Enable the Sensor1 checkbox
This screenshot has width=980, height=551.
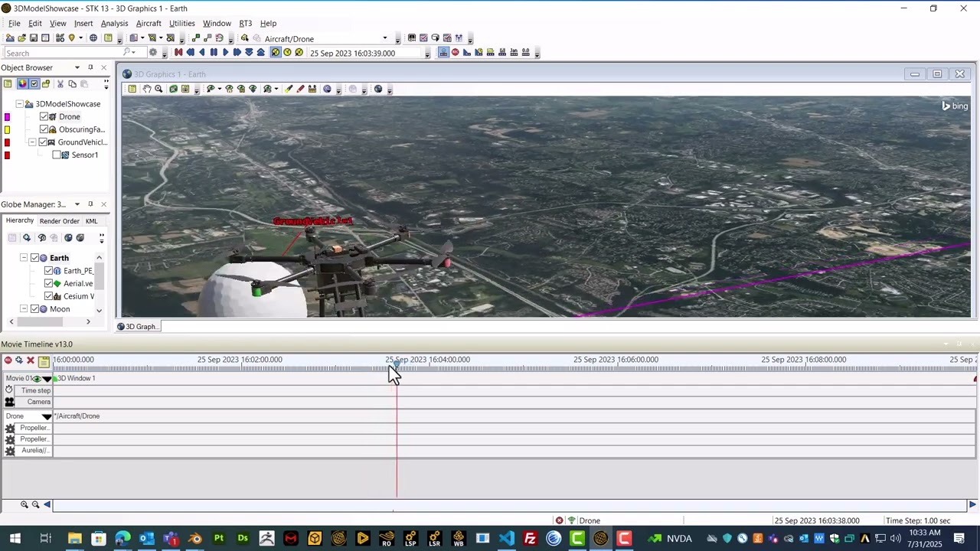tap(56, 155)
